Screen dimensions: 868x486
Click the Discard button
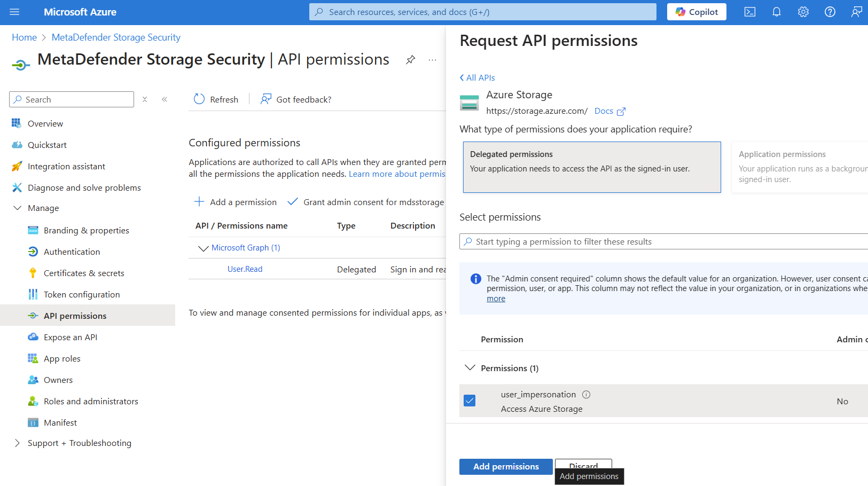pos(583,464)
